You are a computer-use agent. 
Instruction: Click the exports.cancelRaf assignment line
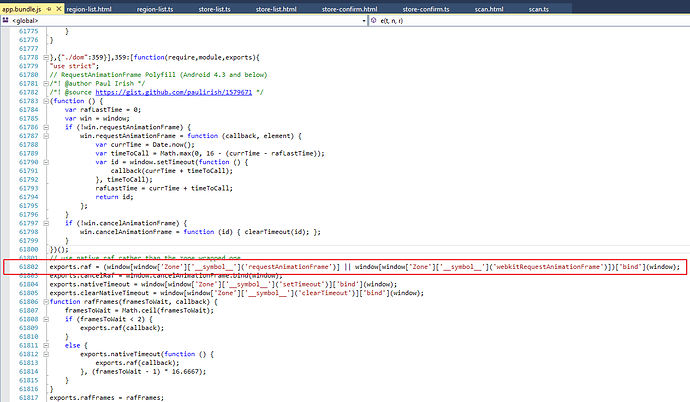pyautogui.click(x=166, y=276)
